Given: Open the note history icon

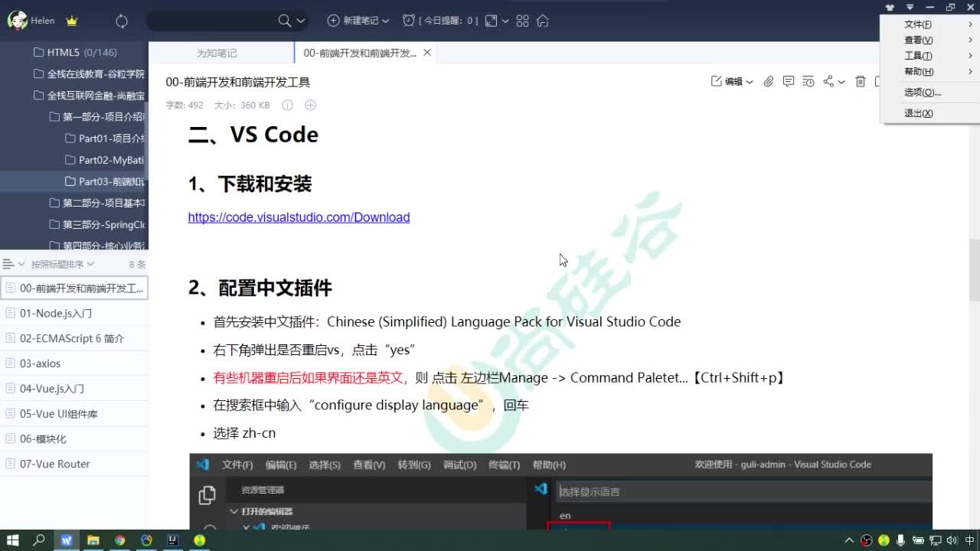Looking at the screenshot, I should [x=808, y=82].
